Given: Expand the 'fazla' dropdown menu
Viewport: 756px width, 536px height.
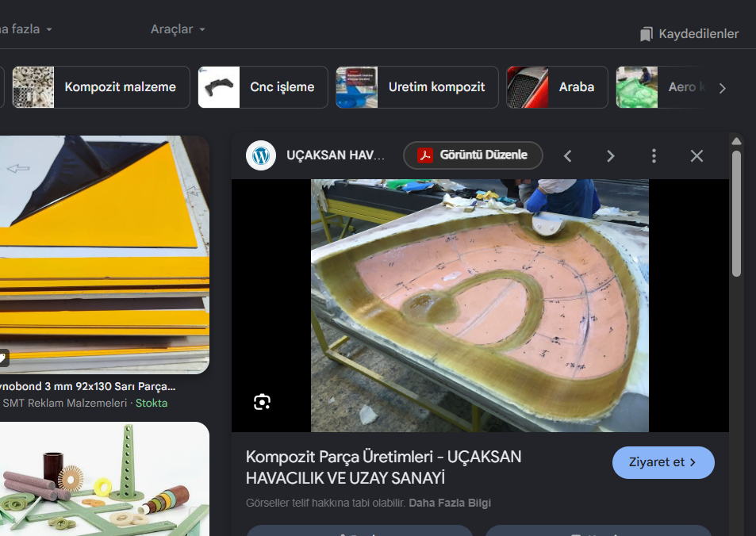Looking at the screenshot, I should pos(25,29).
